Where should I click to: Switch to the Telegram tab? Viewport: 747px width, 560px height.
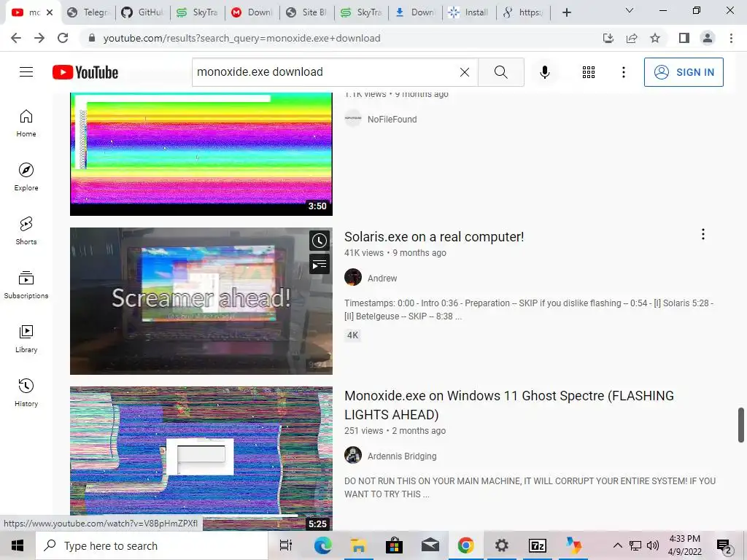point(88,12)
